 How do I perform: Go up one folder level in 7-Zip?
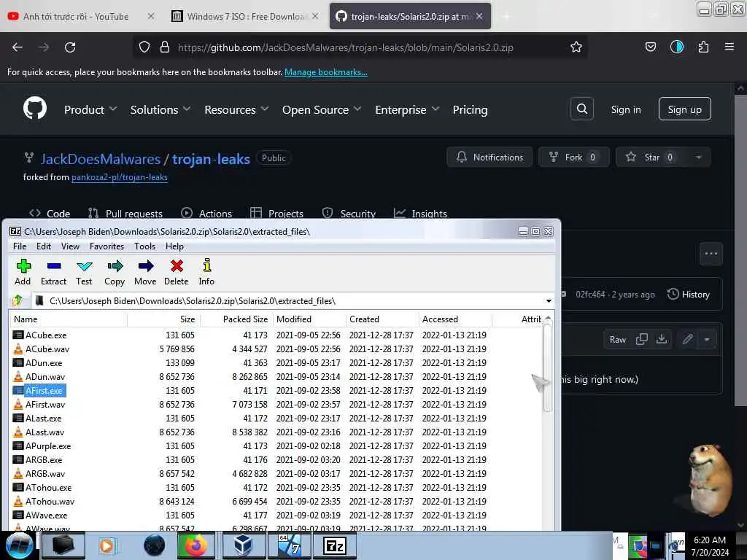[x=18, y=300]
